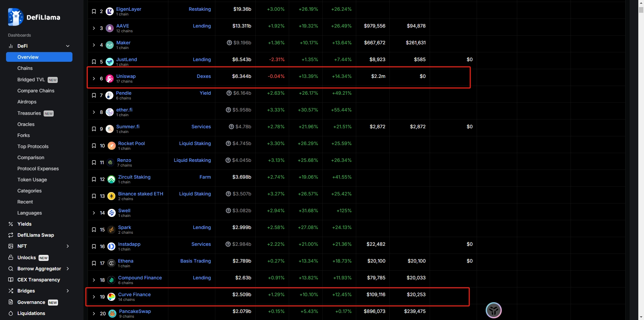644x320 pixels.
Task: Open the Chains sidebar page
Action: tap(25, 68)
